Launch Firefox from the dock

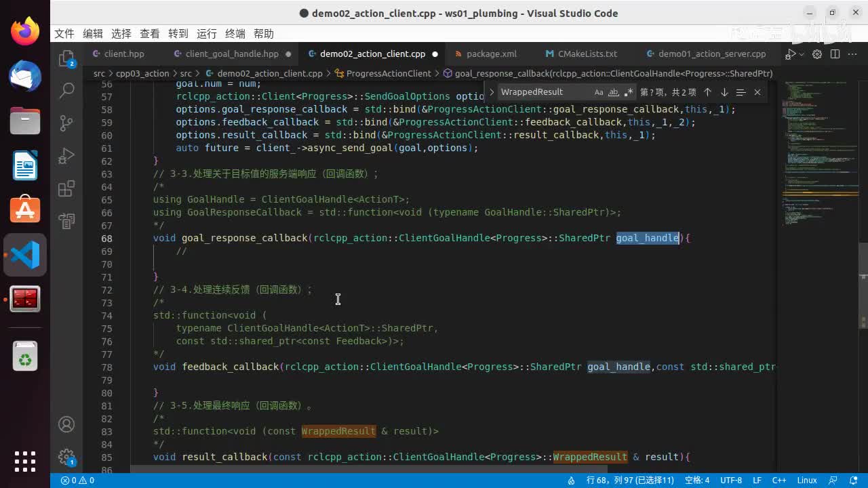[25, 33]
